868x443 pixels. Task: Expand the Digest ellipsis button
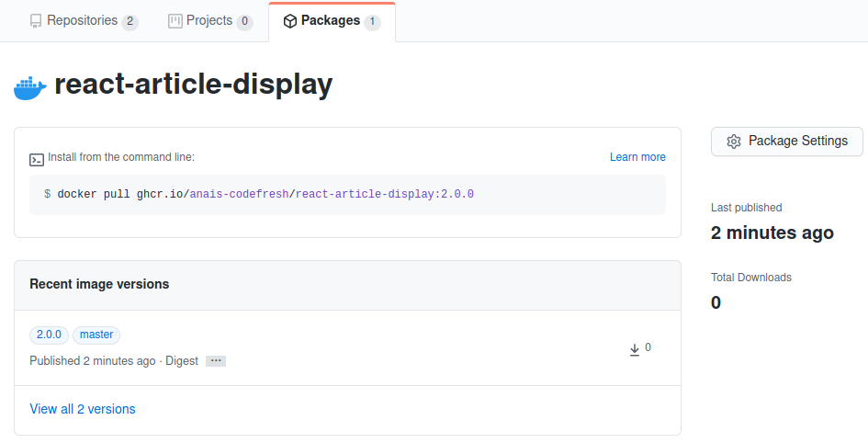(216, 361)
